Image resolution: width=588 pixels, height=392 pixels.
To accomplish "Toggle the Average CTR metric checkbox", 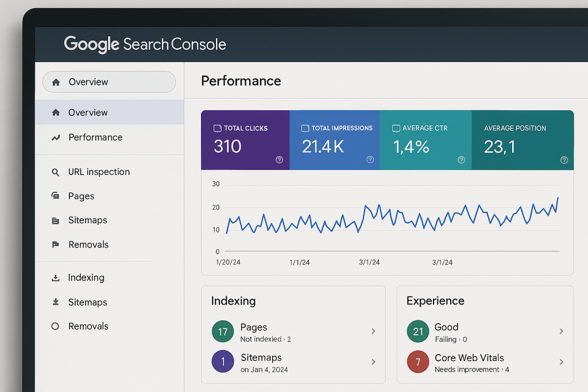I will [396, 129].
